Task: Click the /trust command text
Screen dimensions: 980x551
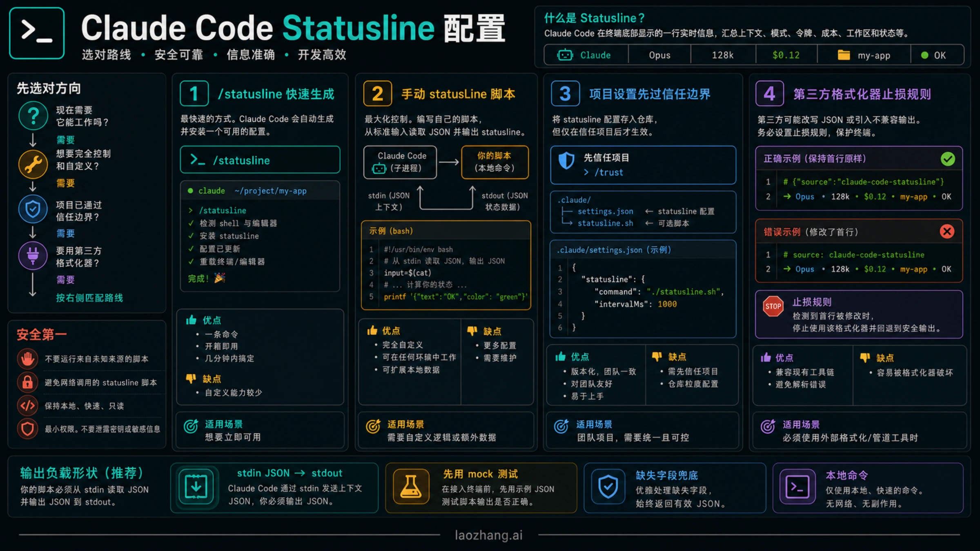Action: pyautogui.click(x=609, y=172)
